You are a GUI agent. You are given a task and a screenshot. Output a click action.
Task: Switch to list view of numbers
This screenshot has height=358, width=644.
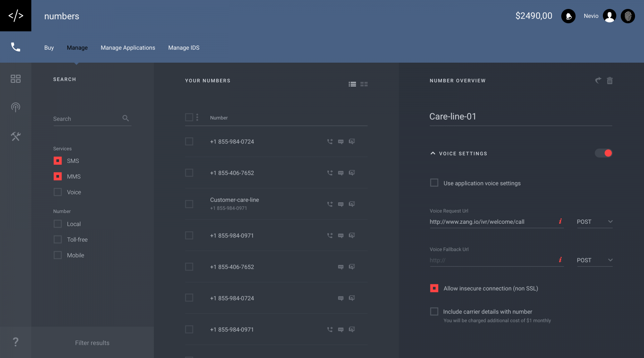click(352, 84)
